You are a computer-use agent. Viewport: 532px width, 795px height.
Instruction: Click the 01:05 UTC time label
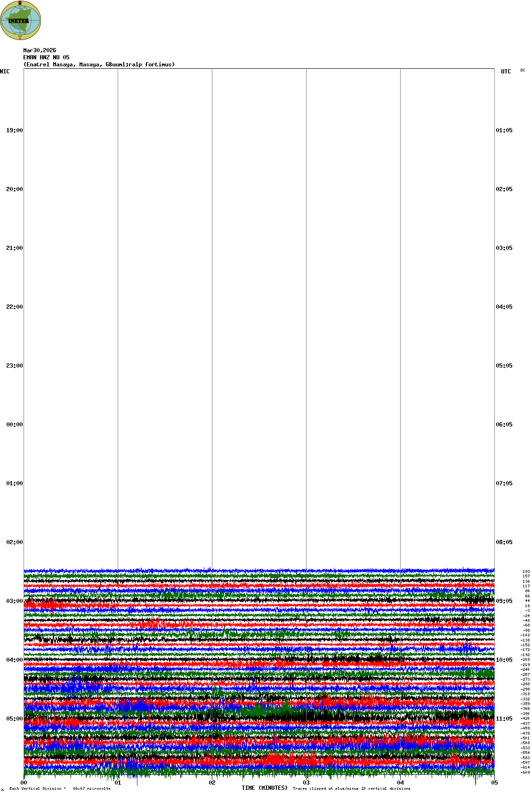pos(504,130)
